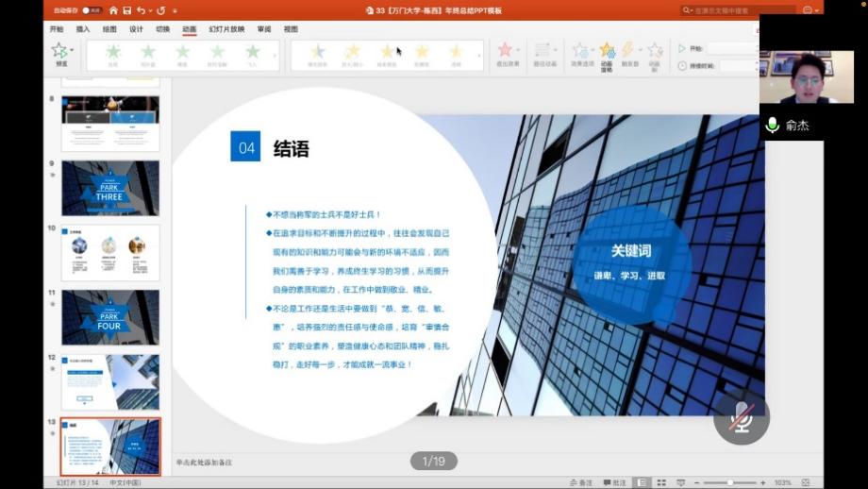Click the zoom in plus button
This screenshot has width=868, height=489.
(763, 483)
